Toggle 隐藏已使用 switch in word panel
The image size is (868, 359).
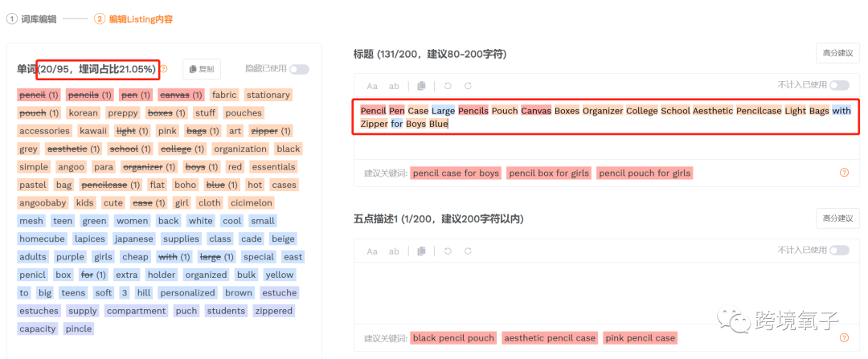(299, 69)
